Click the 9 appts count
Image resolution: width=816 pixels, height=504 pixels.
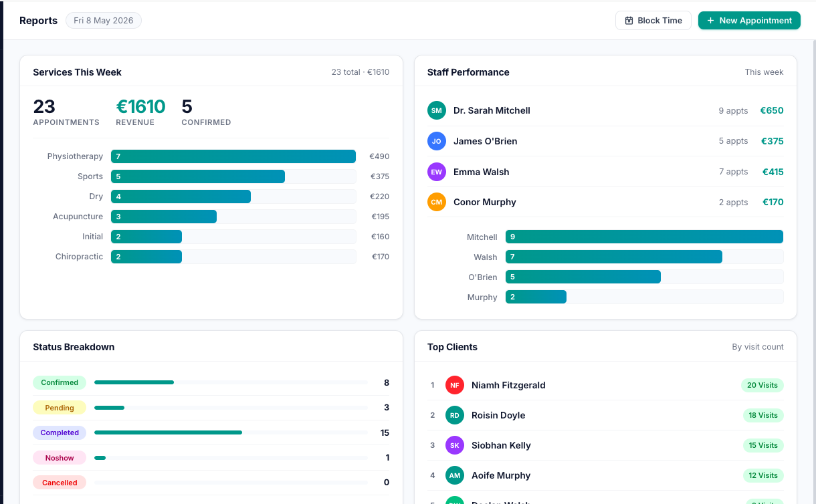coord(733,111)
